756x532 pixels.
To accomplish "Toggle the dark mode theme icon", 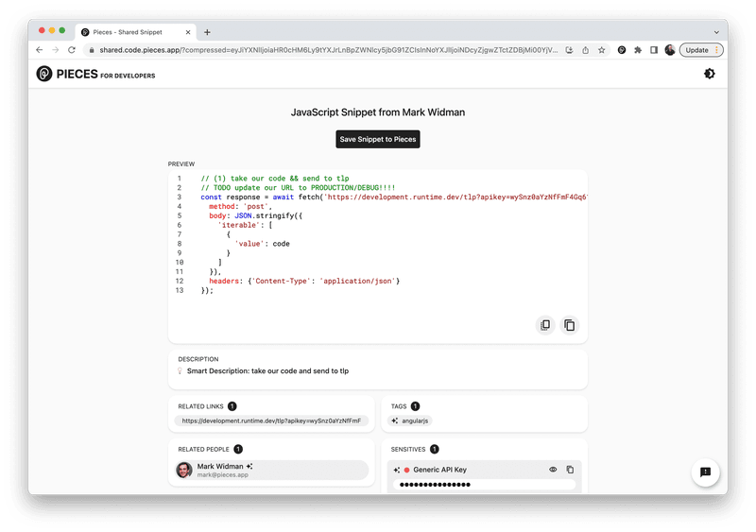I will click(x=709, y=74).
